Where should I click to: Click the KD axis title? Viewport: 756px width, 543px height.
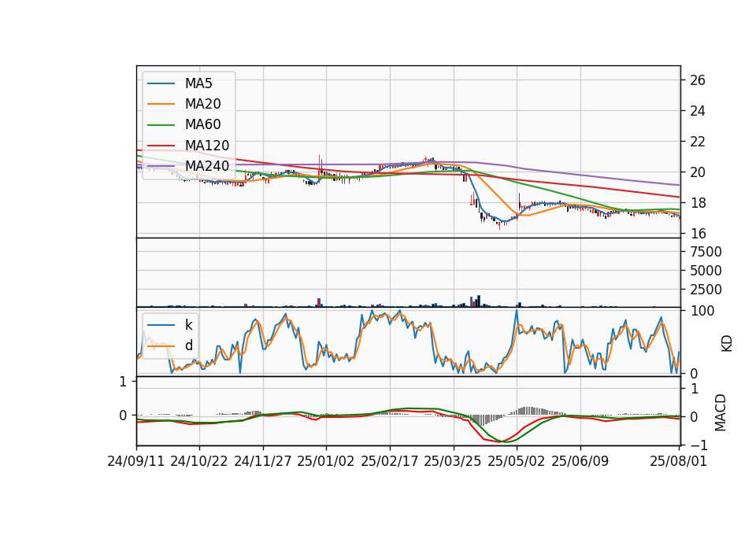pos(727,344)
